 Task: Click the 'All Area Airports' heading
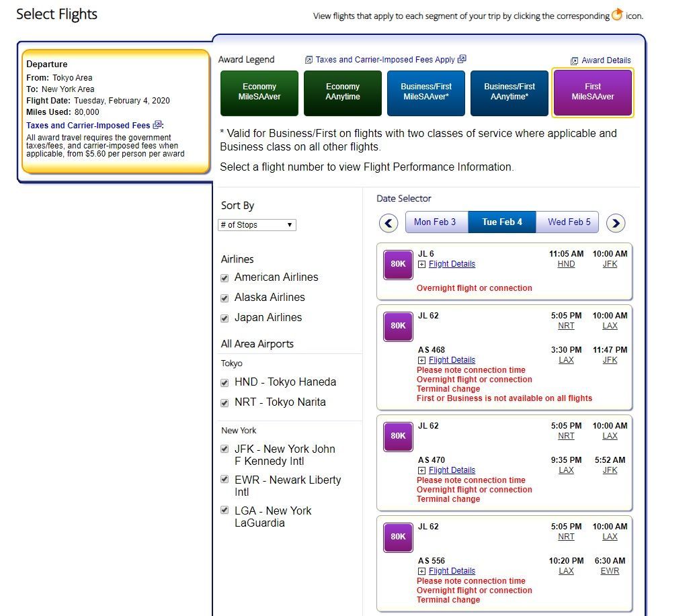pyautogui.click(x=257, y=344)
